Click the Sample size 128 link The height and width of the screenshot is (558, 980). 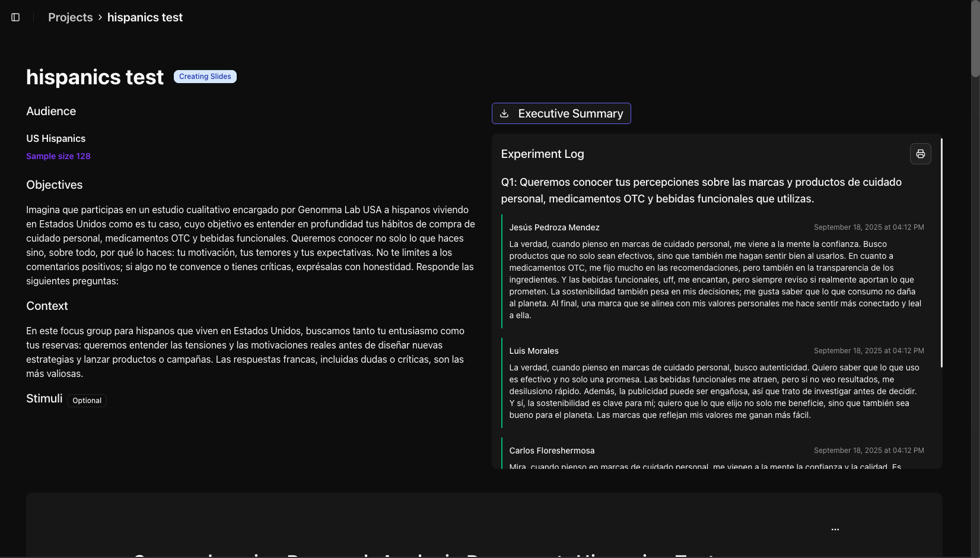pyautogui.click(x=58, y=156)
